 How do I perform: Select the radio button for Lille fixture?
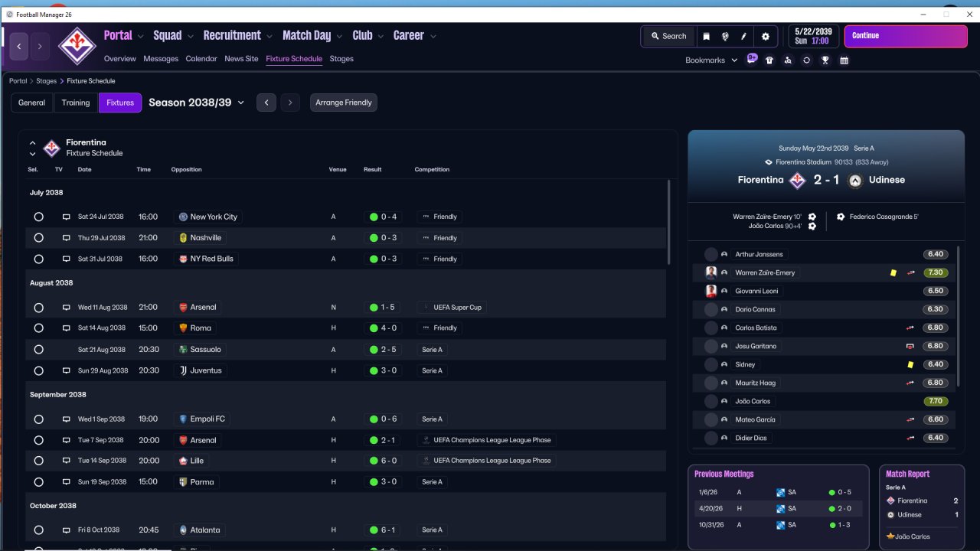(38, 461)
